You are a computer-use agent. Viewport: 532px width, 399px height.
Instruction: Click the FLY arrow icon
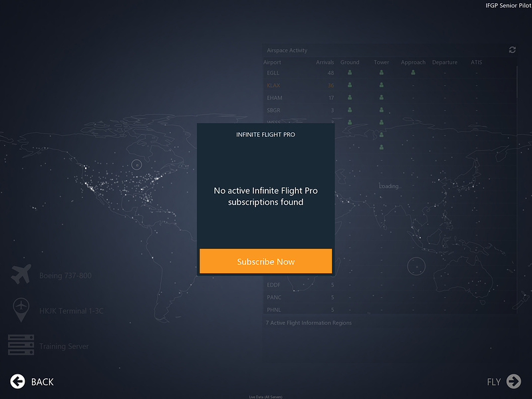(x=513, y=381)
